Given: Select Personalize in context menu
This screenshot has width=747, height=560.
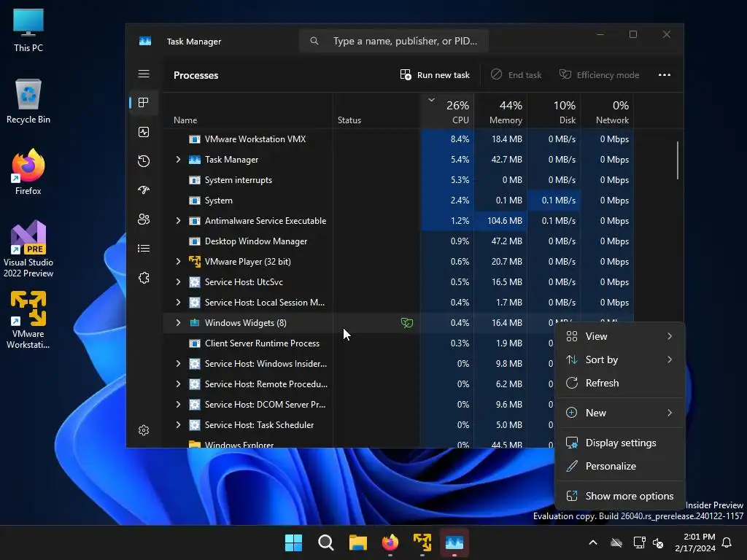Looking at the screenshot, I should (620, 466).
